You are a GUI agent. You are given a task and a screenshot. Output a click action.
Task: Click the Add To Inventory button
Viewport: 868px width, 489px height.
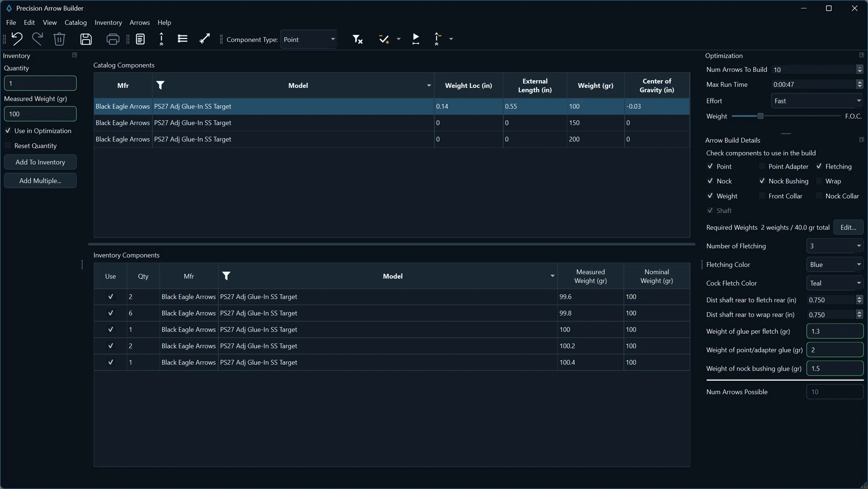(40, 162)
